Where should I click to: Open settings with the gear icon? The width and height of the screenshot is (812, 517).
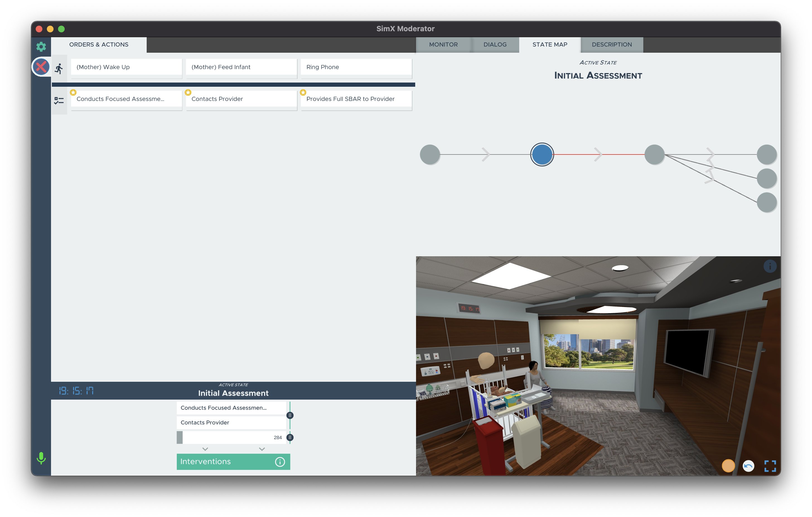coord(41,47)
